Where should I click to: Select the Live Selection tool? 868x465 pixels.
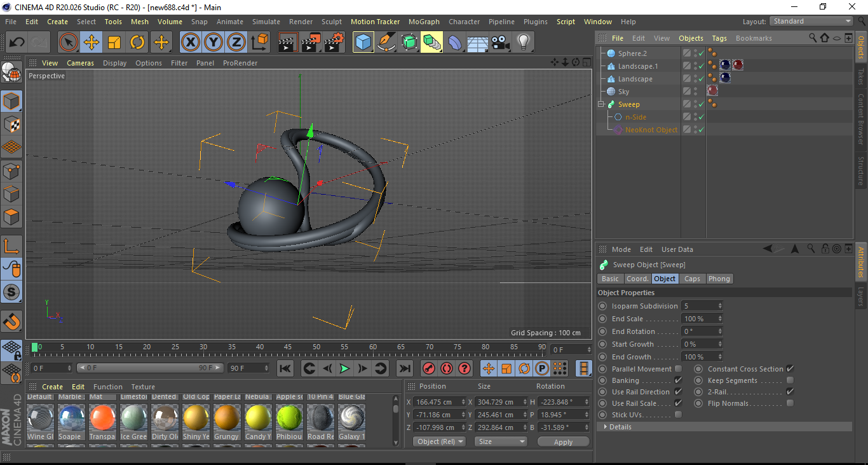click(69, 43)
